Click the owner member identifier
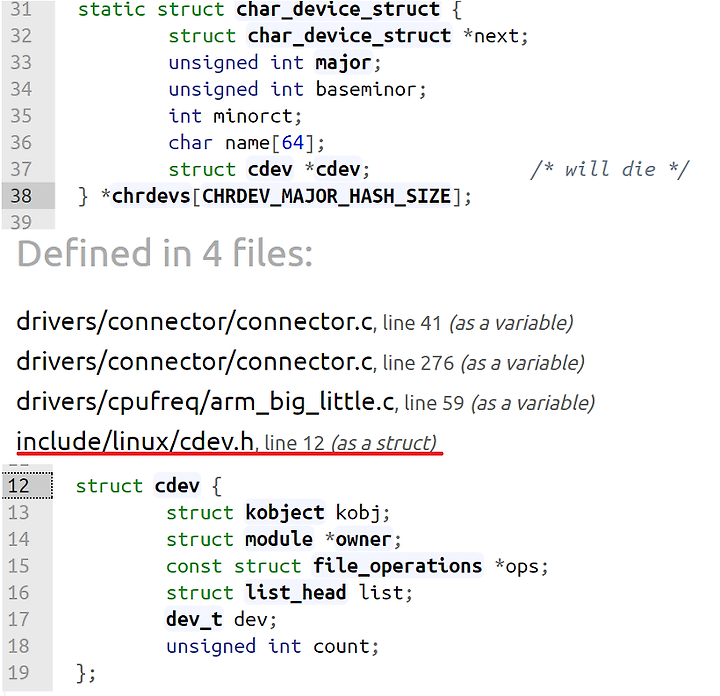Image resolution: width=720 pixels, height=696 pixels. coord(363,539)
